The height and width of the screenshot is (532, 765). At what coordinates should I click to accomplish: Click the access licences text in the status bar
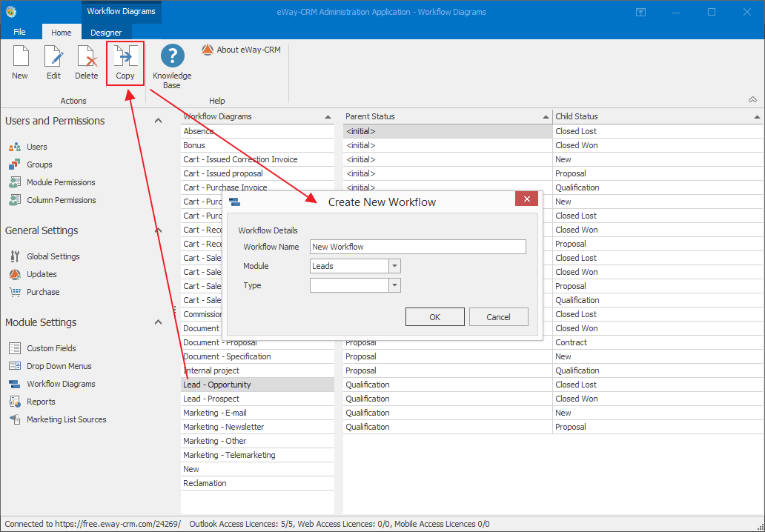pos(340,524)
